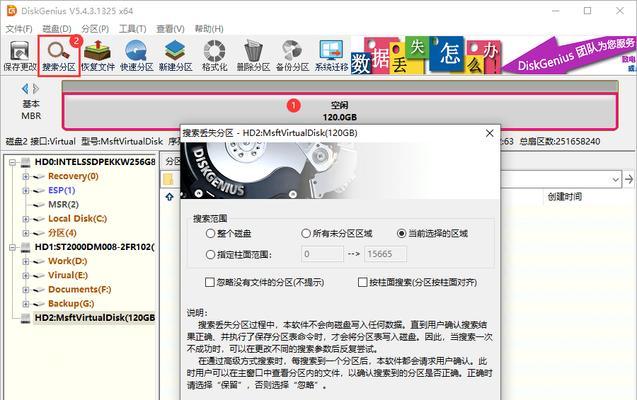Open the Disk (磁盘) menu

[56, 29]
